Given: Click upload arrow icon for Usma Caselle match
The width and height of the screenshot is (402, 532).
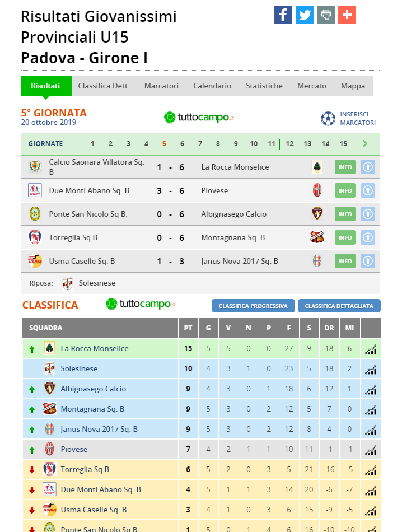Looking at the screenshot, I should click(368, 262).
